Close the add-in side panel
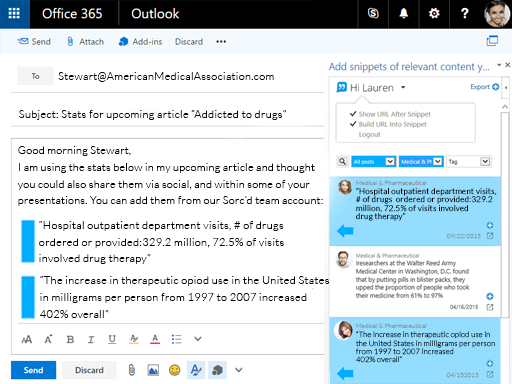Image resolution: width=512 pixels, height=384 pixels. pyautogui.click(x=508, y=65)
